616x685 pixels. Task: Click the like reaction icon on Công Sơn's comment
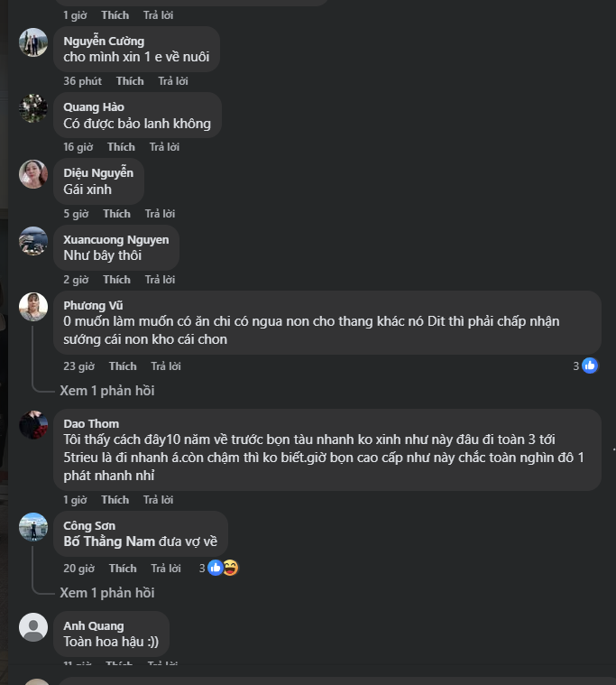pyautogui.click(x=216, y=568)
